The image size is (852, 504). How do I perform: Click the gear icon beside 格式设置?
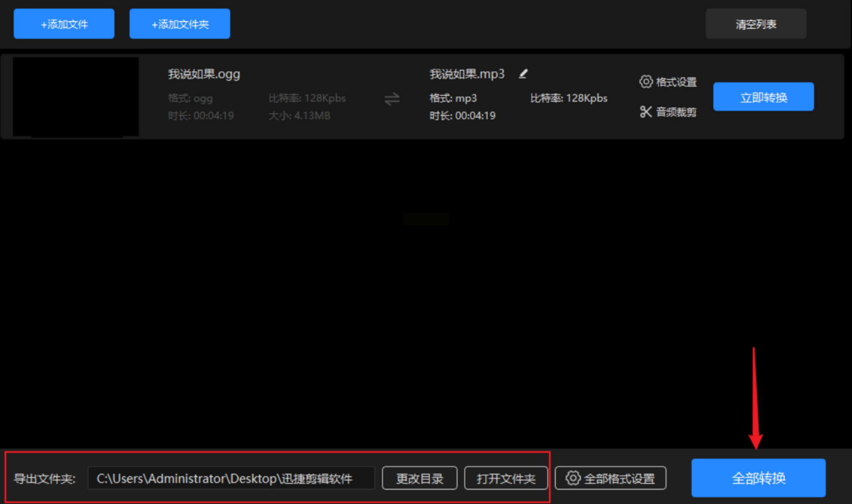(x=645, y=82)
